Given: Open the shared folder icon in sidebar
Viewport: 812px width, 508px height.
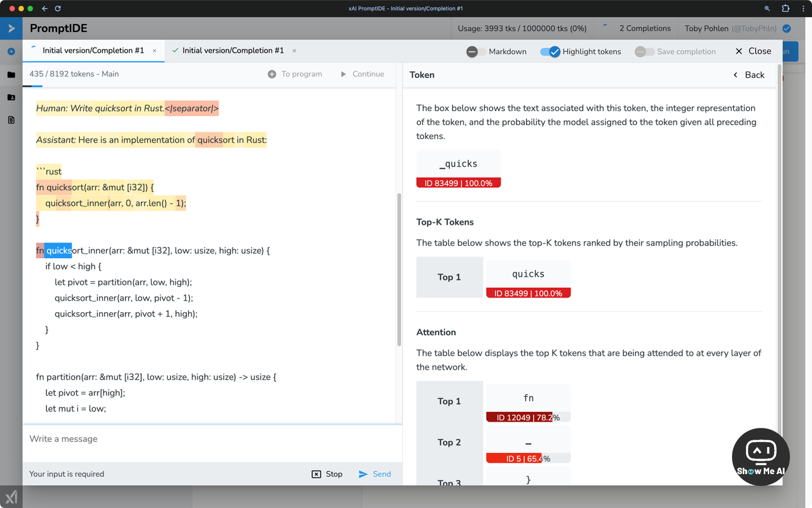Looking at the screenshot, I should click(x=11, y=97).
